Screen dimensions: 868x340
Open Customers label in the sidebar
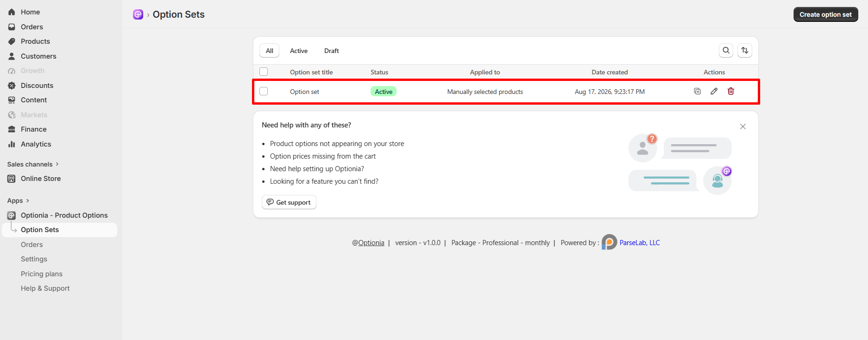[39, 56]
